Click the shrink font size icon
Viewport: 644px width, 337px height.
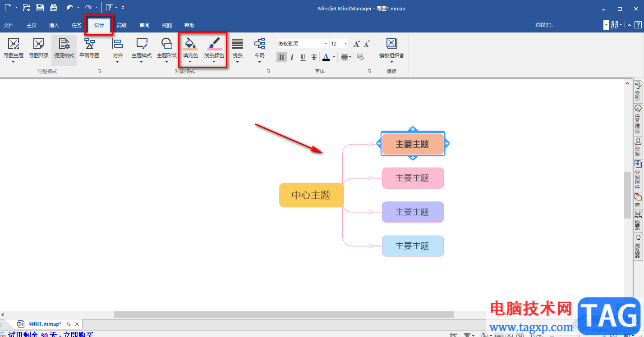367,44
